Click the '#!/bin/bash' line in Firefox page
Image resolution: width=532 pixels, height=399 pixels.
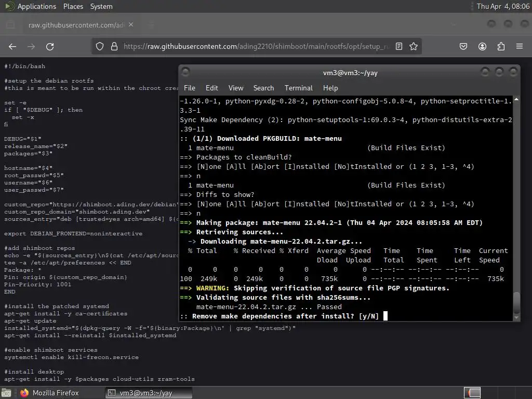pos(25,66)
